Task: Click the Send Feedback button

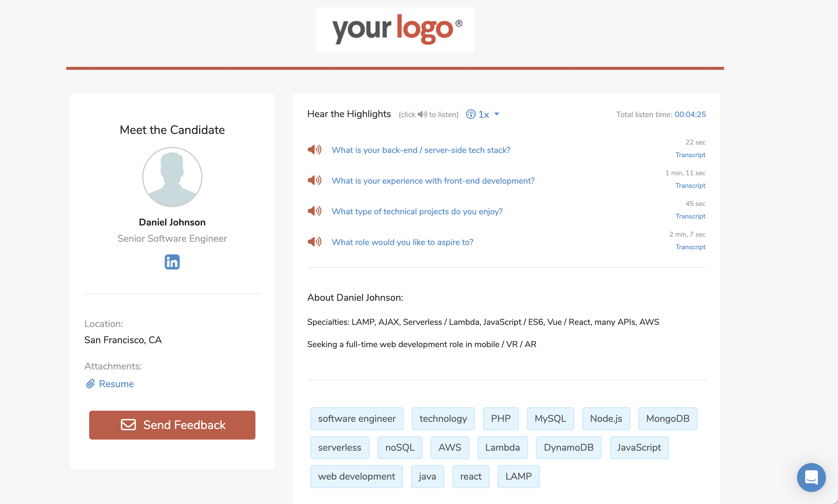Action: pos(172,425)
